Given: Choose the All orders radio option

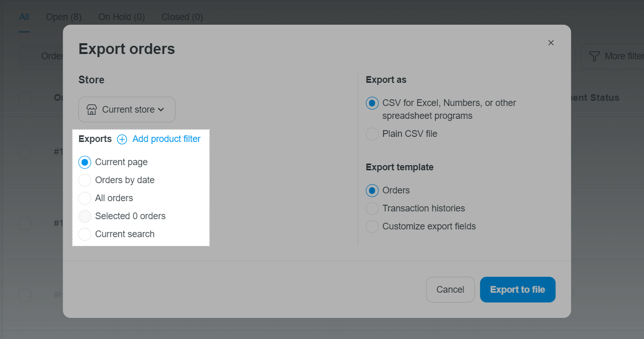Looking at the screenshot, I should pyautogui.click(x=85, y=198).
